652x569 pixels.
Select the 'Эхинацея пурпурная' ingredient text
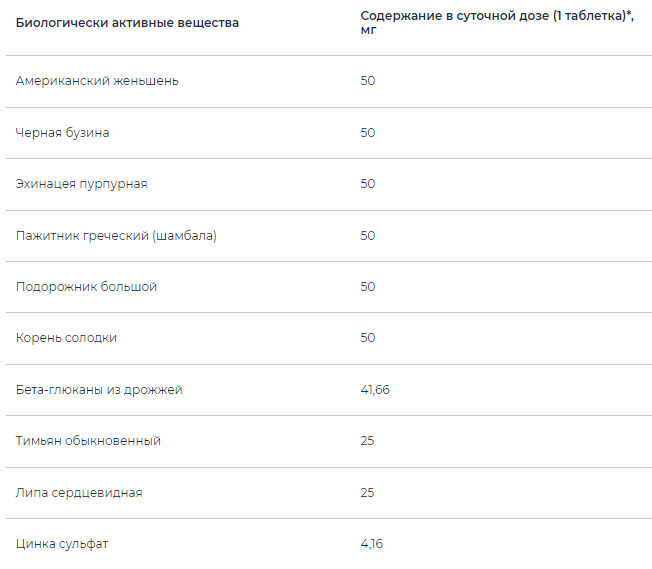click(82, 184)
